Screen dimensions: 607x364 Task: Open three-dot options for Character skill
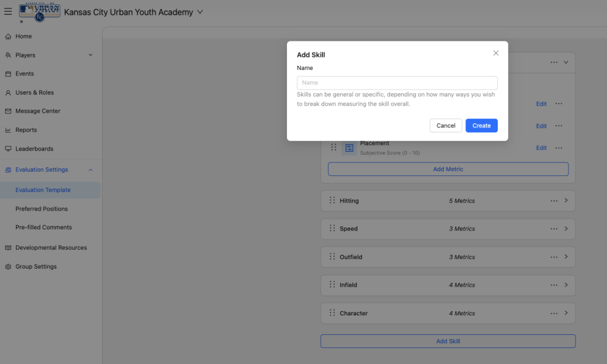[554, 313]
